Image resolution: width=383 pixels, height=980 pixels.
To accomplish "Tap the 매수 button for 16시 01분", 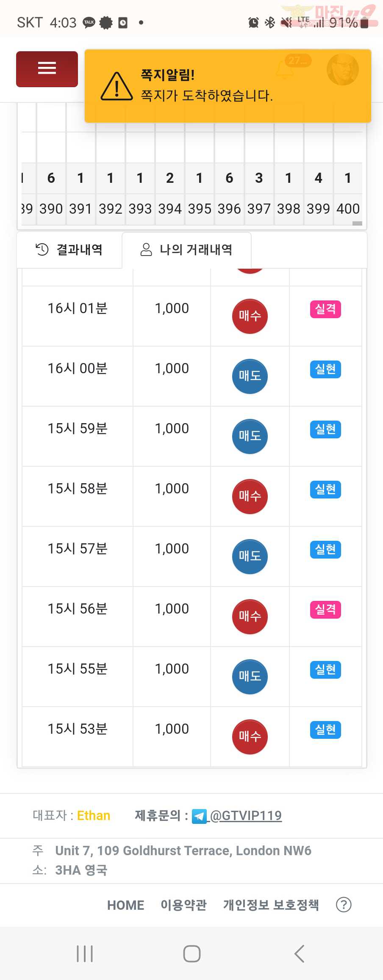I will [x=250, y=316].
